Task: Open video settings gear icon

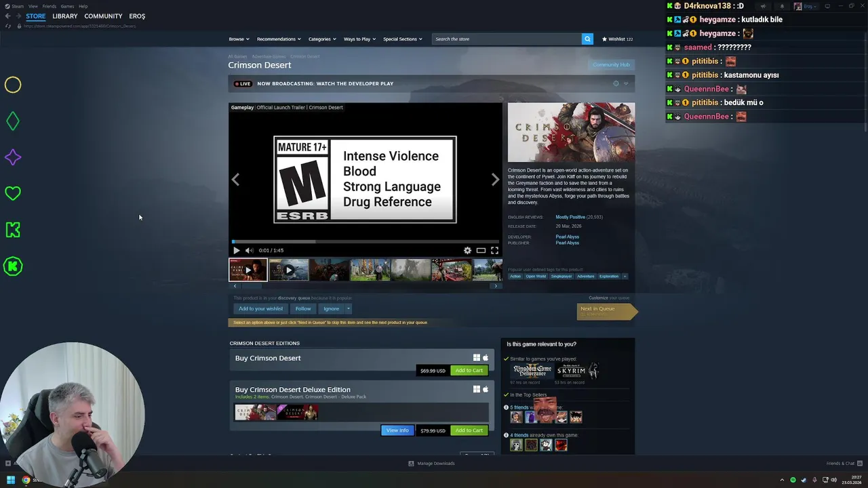Action: pos(467,250)
